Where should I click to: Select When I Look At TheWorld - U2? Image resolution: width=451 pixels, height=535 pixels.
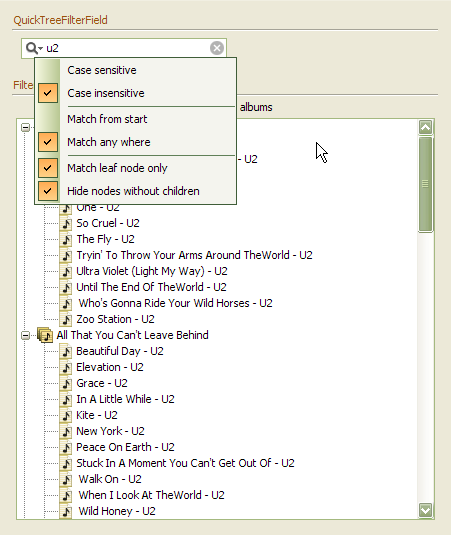[151, 495]
